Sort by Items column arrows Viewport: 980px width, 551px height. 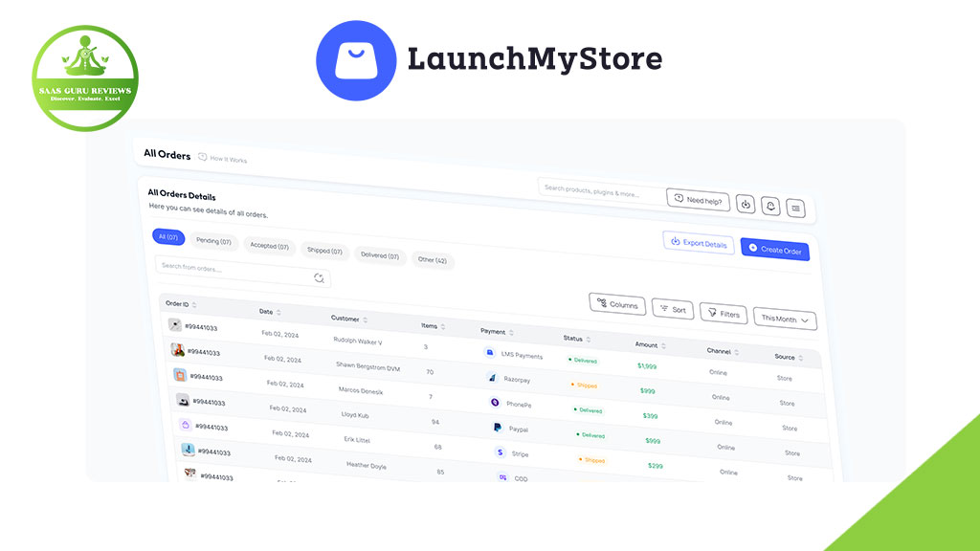coord(442,327)
